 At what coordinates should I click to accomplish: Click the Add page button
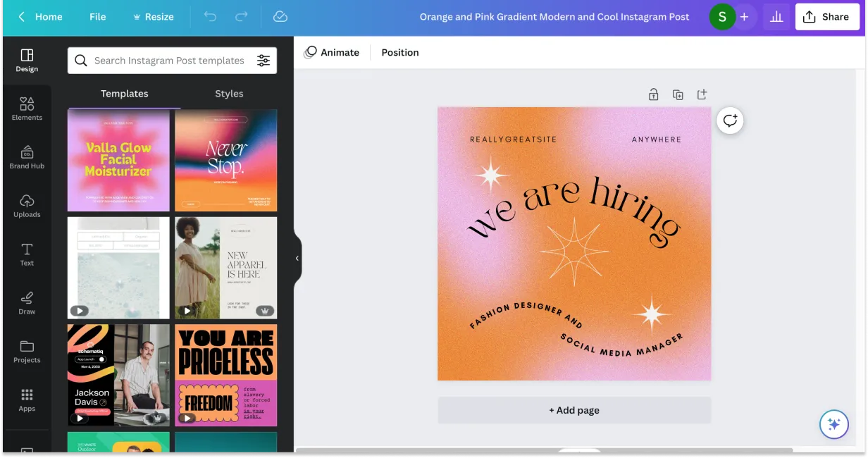click(574, 410)
